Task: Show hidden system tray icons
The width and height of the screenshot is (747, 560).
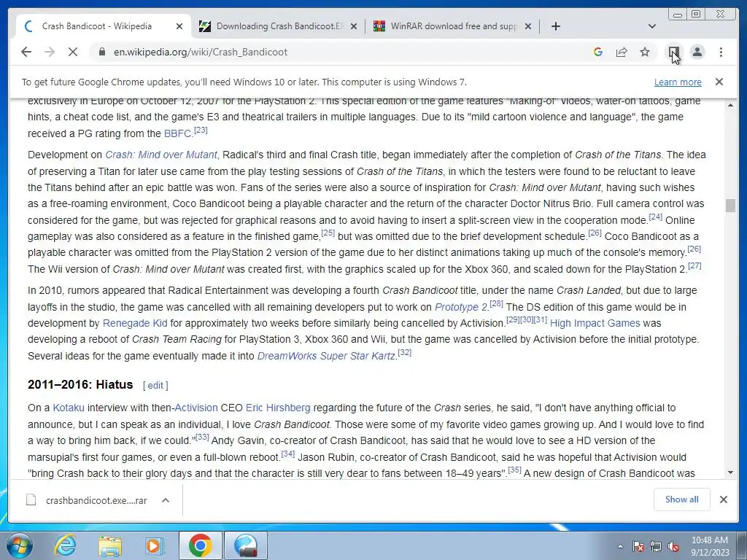Action: 620,546
